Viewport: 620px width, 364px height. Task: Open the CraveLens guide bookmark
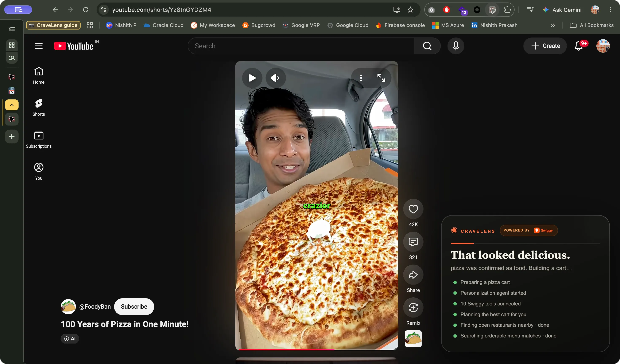tap(53, 25)
